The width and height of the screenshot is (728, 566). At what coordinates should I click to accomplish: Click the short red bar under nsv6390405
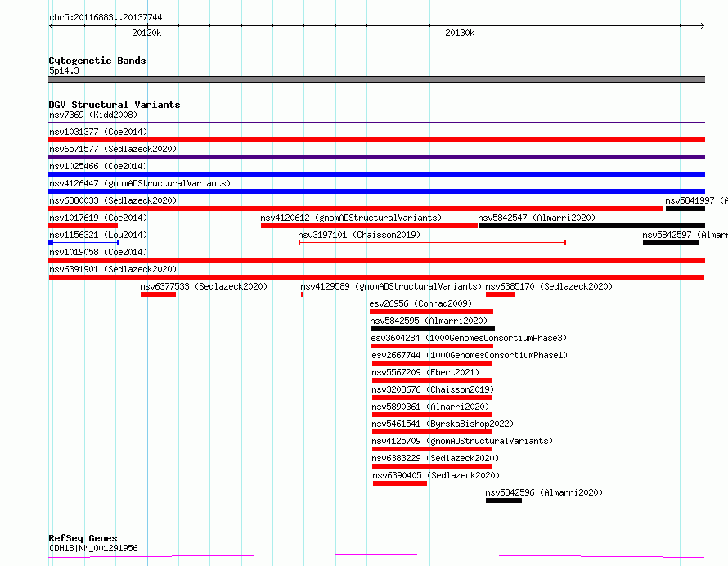click(x=400, y=483)
